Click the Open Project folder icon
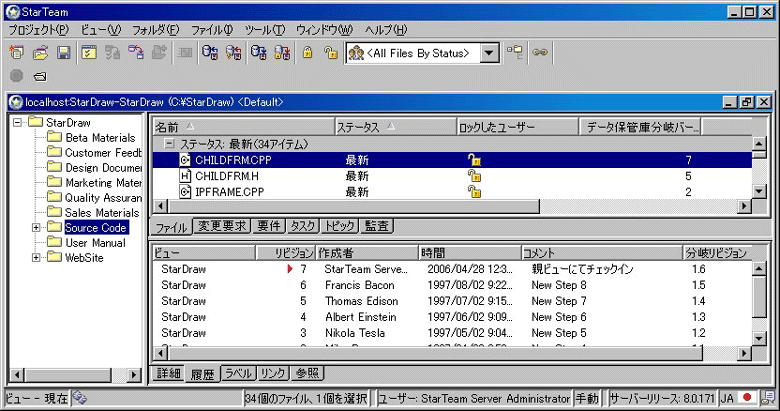 pos(40,52)
